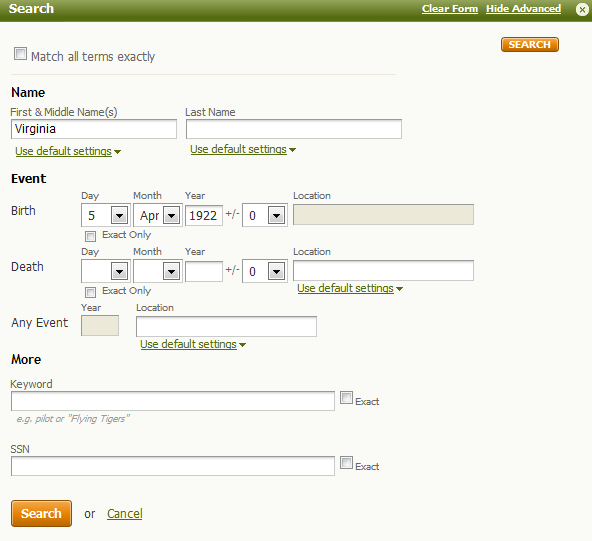Close the search panel with X icon
This screenshot has height=541, width=592.
point(582,9)
